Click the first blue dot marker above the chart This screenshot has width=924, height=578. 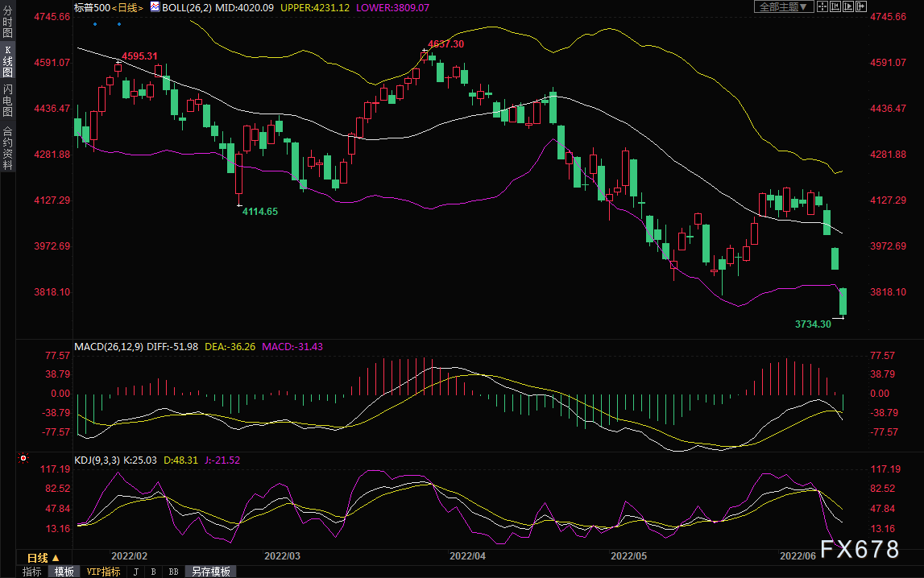pyautogui.click(x=95, y=23)
